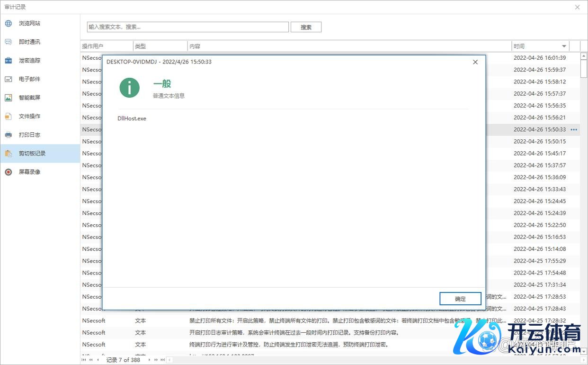588x365 pixels.
Task: Click the 搜索 search button
Action: pyautogui.click(x=306, y=27)
